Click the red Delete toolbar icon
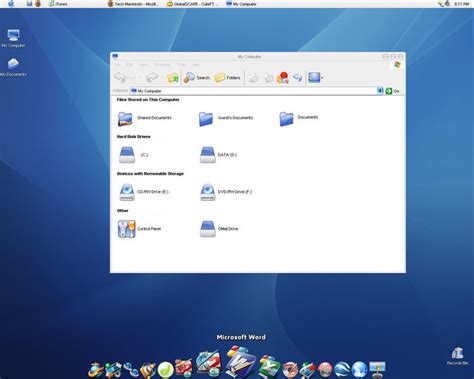Viewport: 474px width, 379px height. tap(283, 78)
